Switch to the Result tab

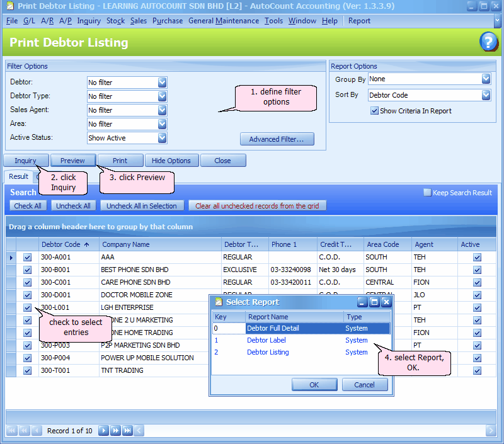point(18,177)
